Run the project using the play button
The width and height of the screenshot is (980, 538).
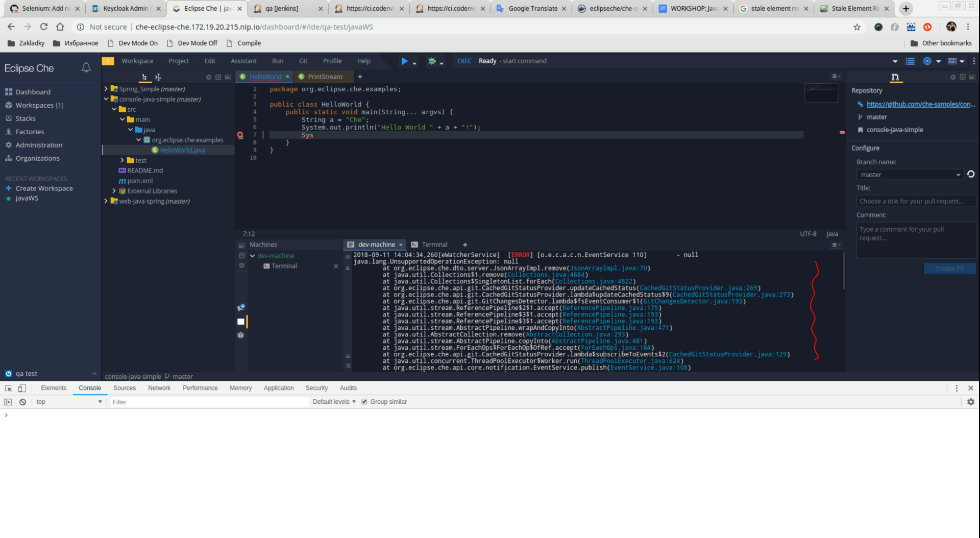click(x=405, y=61)
